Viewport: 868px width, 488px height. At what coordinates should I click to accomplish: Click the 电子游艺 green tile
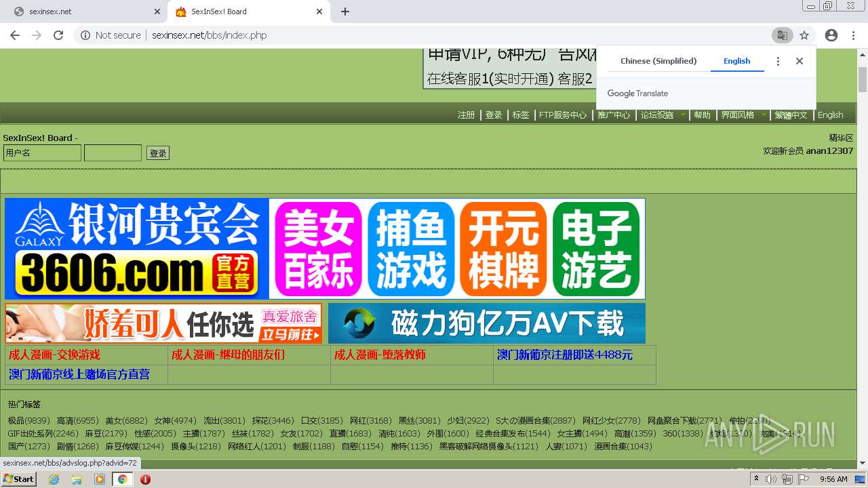click(x=596, y=249)
